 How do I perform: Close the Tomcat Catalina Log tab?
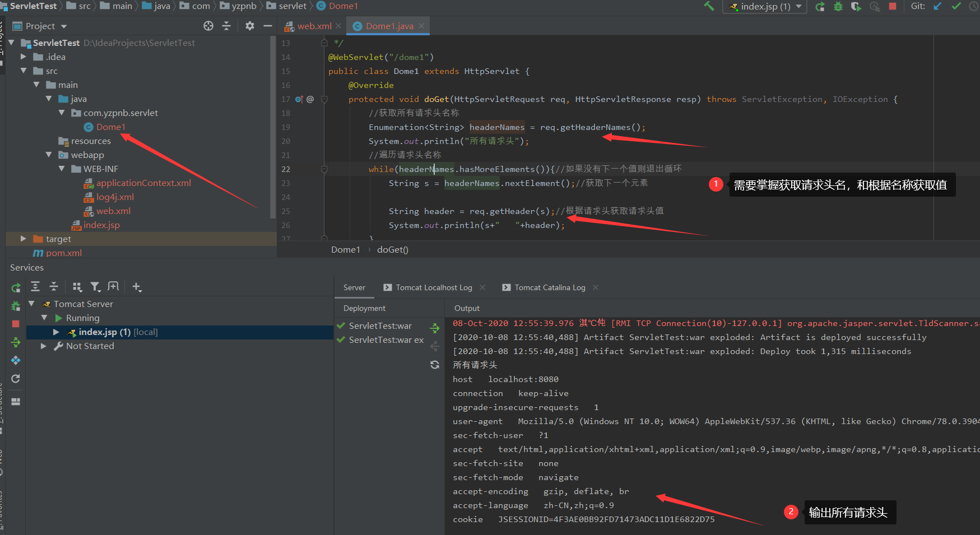click(596, 287)
